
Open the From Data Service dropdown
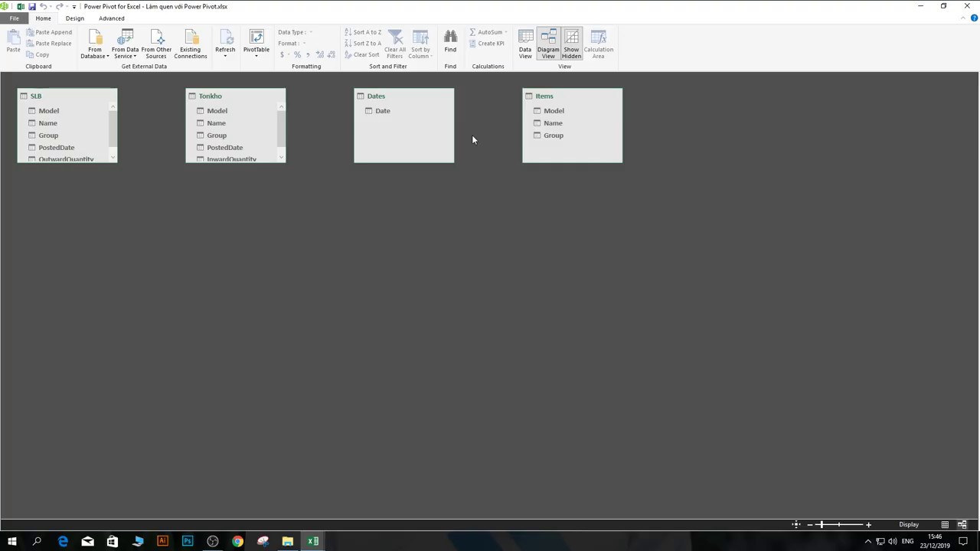click(x=125, y=44)
